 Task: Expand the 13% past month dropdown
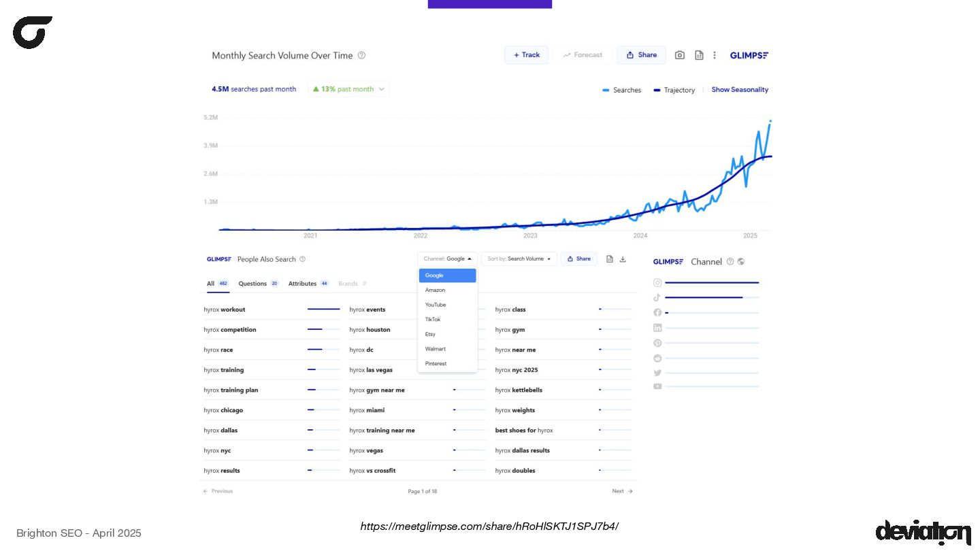(x=349, y=89)
